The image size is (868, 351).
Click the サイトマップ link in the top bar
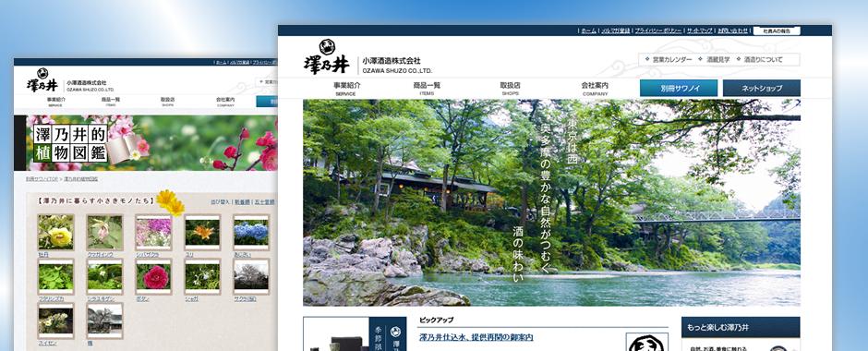(700, 31)
